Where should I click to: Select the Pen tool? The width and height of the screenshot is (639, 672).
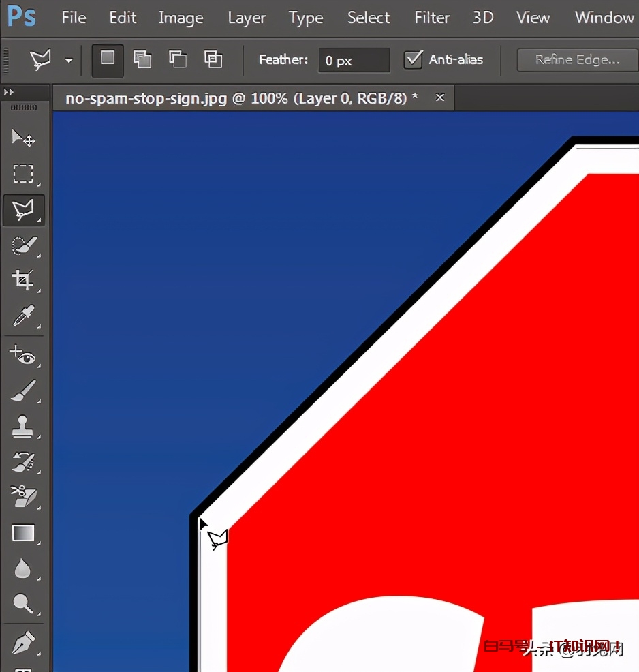point(23,641)
